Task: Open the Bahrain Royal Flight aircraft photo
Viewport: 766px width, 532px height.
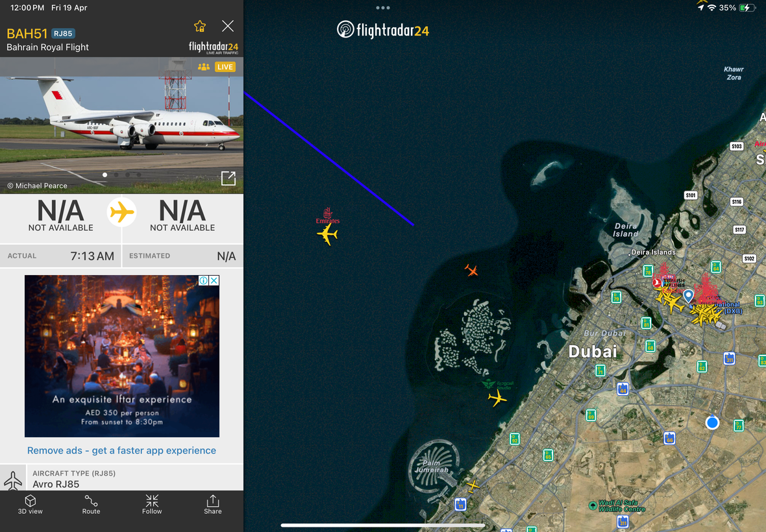Action: tap(121, 125)
